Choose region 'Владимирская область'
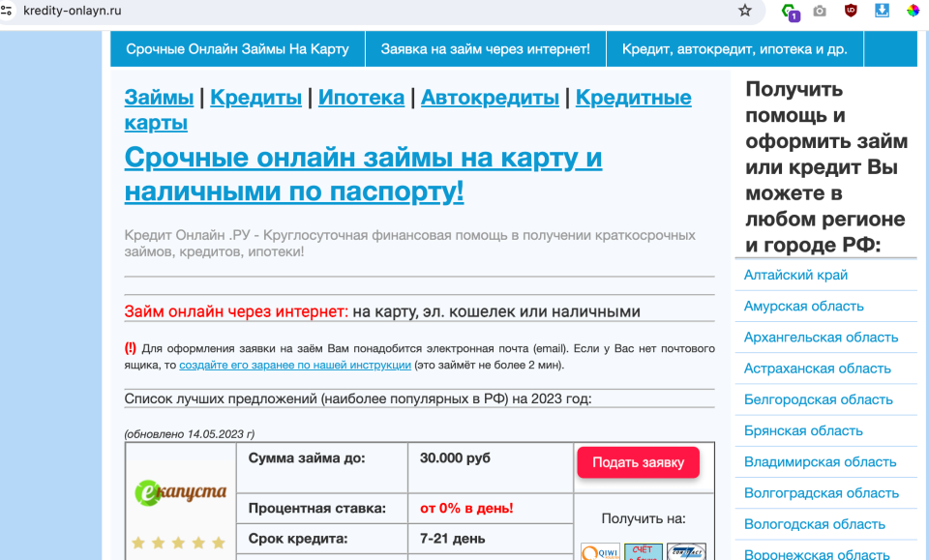The height and width of the screenshot is (560, 929). coord(820,461)
